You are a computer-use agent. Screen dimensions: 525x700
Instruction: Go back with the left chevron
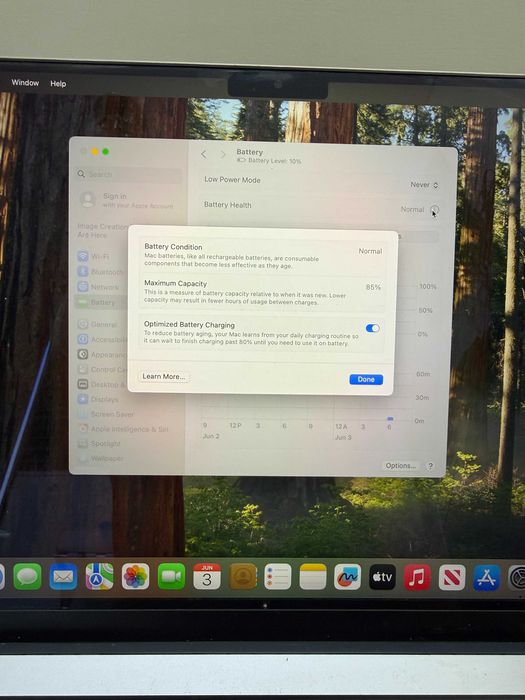[204, 154]
